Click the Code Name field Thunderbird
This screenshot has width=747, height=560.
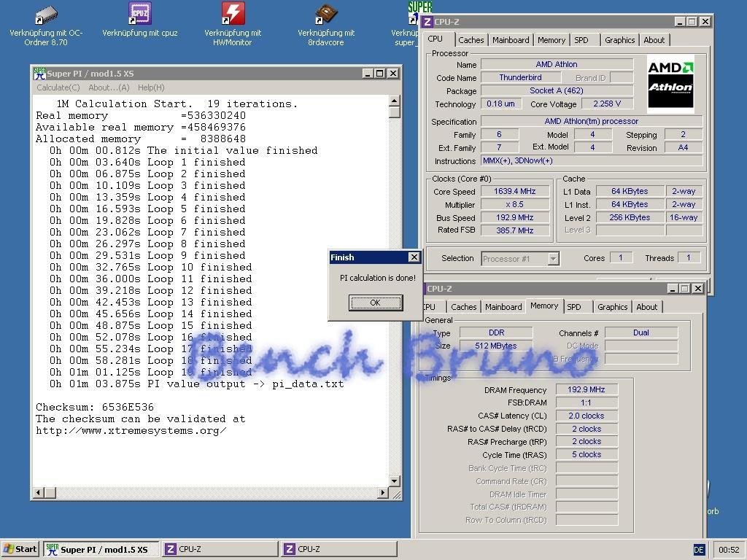pos(520,77)
